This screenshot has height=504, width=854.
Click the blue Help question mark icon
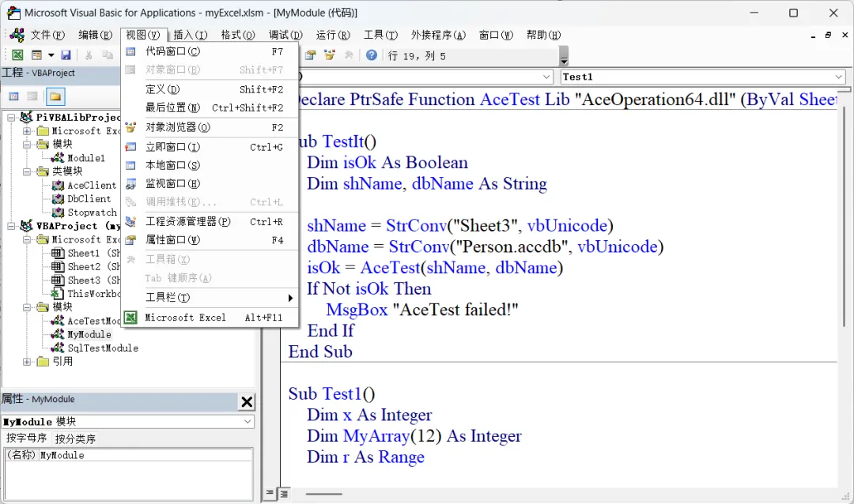tap(372, 55)
